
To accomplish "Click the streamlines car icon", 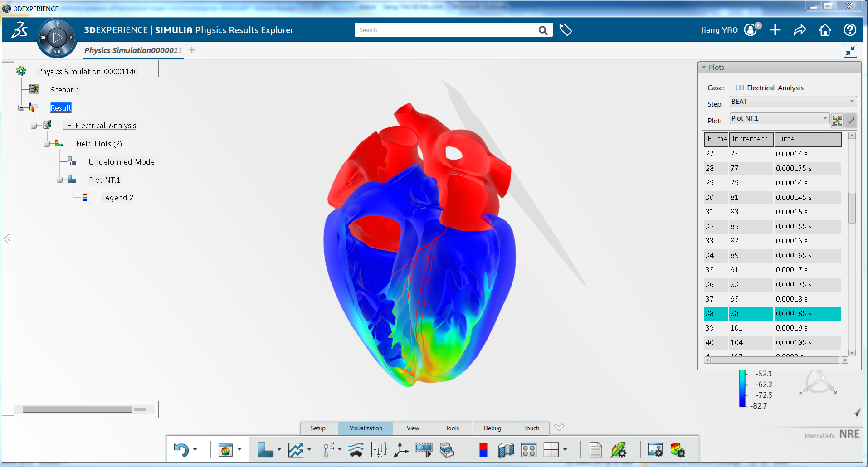I will [x=356, y=450].
